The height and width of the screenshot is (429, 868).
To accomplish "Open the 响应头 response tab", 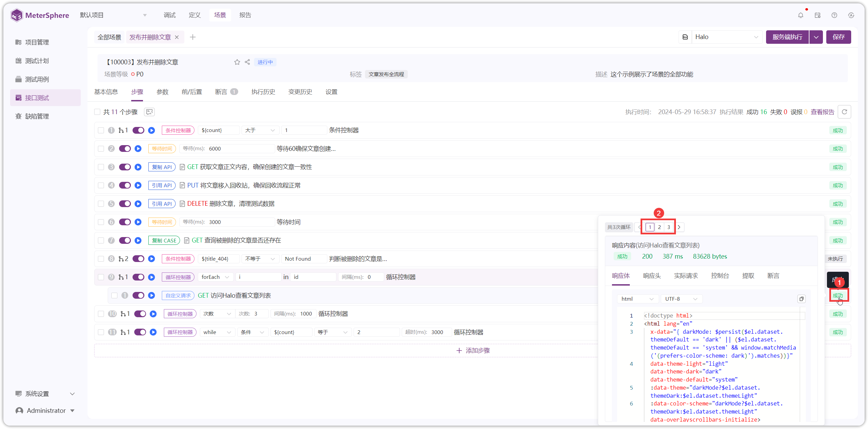I will pyautogui.click(x=652, y=276).
